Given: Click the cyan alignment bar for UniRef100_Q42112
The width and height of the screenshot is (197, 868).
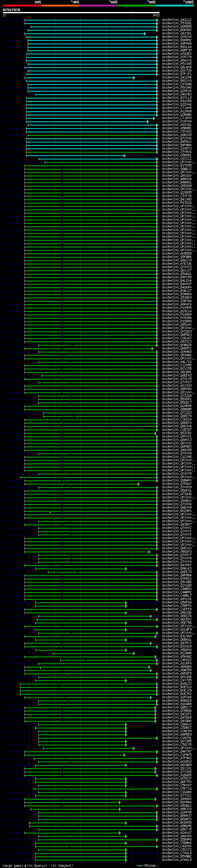Looking at the screenshot, I should click(x=91, y=20).
